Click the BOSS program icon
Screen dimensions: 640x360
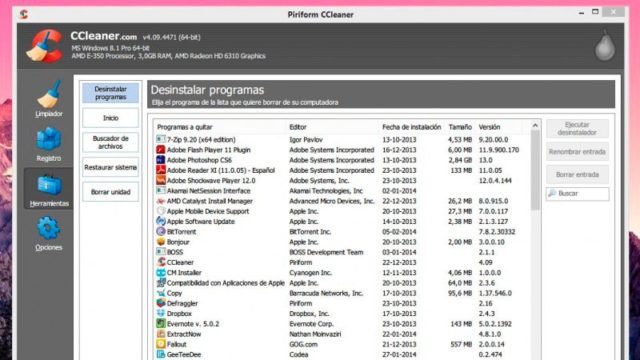point(161,252)
